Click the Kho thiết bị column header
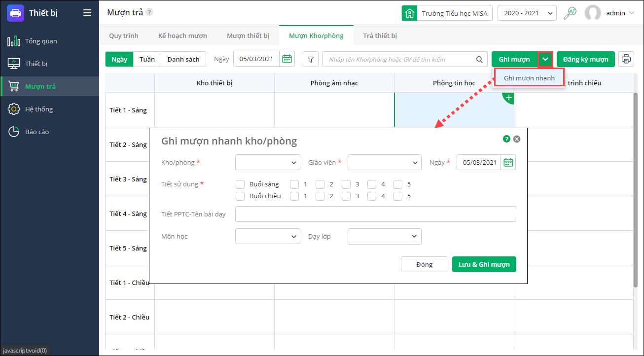 [x=215, y=83]
